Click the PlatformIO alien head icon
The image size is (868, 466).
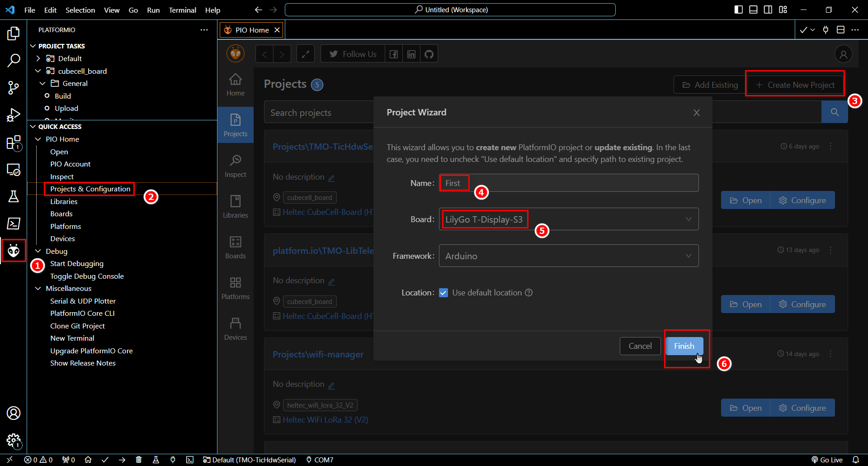coord(14,250)
